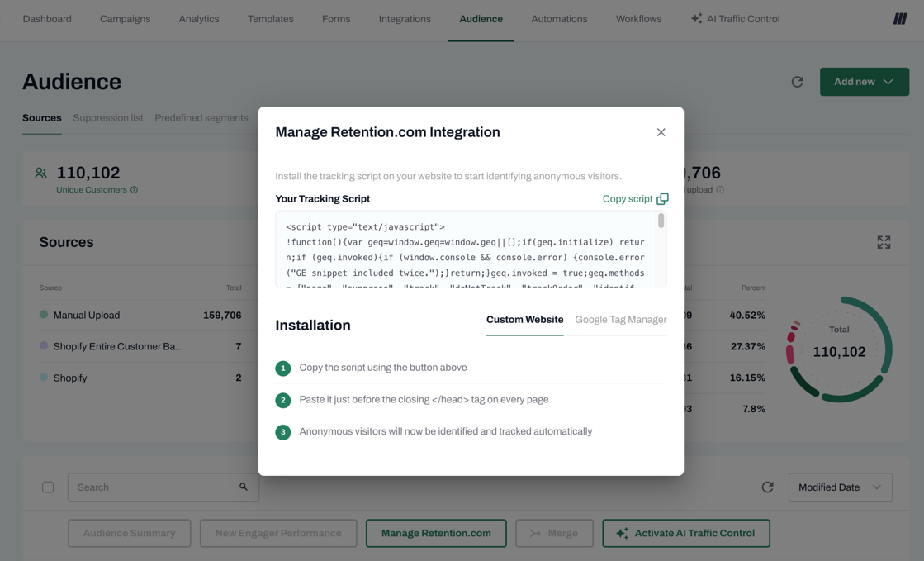
Task: Click the tracking script scrollbar
Action: (661, 221)
